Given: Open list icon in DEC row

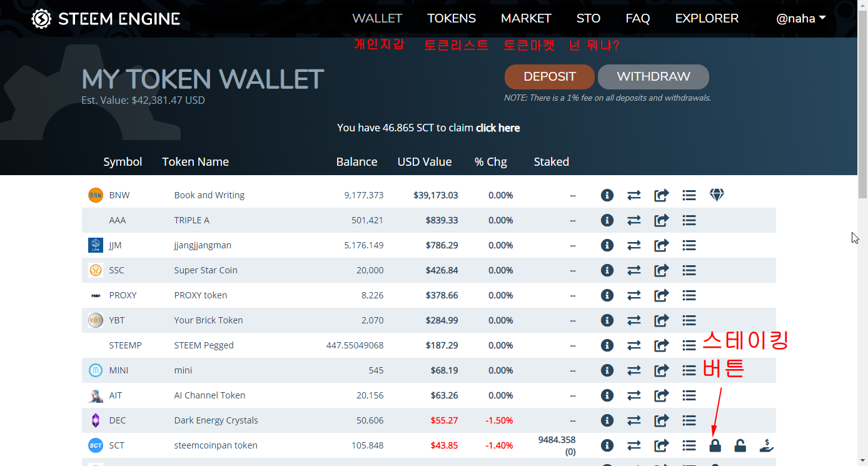Looking at the screenshot, I should click(689, 420).
